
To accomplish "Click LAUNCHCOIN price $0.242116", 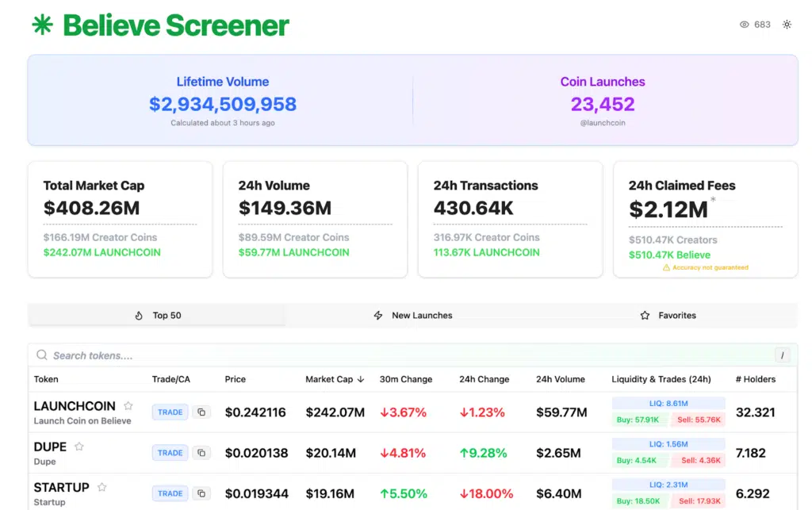I will pyautogui.click(x=255, y=412).
